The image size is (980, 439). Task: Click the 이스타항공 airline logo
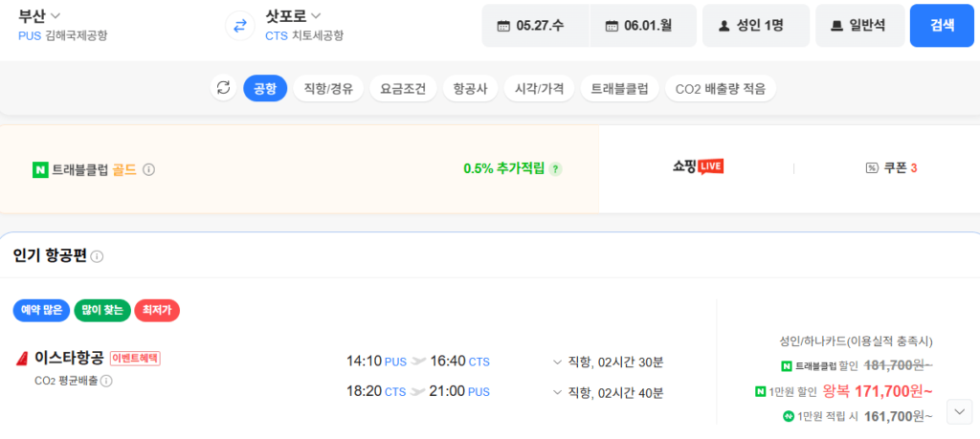tap(22, 359)
